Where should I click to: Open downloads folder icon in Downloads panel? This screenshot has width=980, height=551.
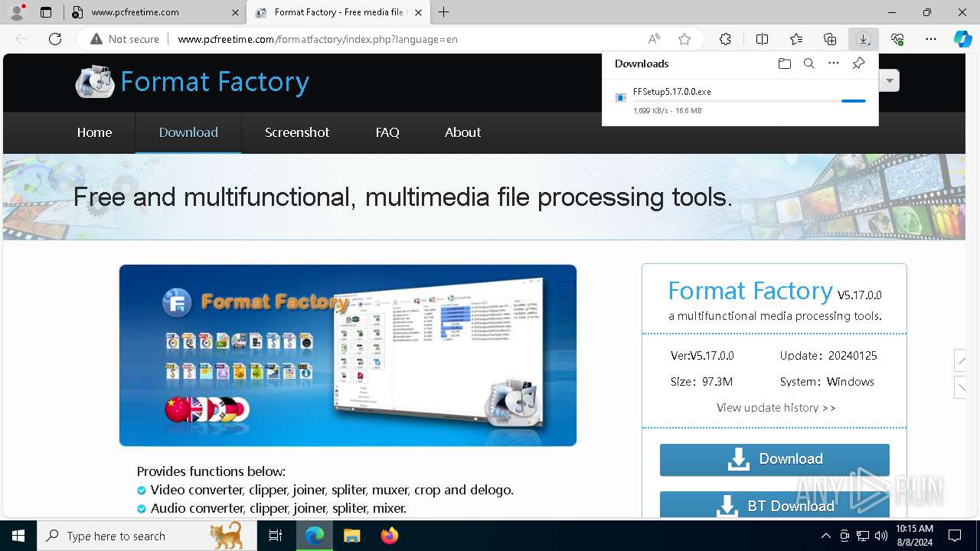(785, 64)
